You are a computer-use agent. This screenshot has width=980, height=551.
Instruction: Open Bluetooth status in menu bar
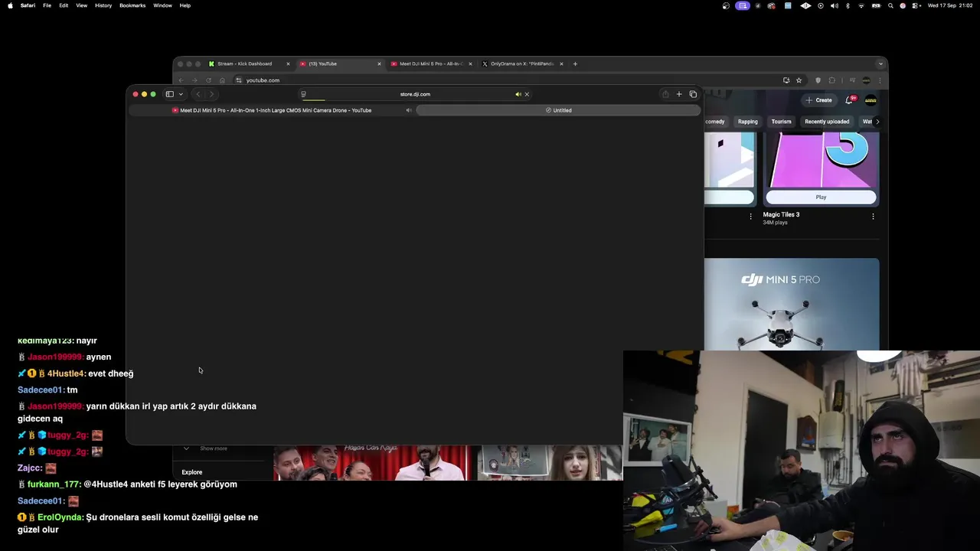click(848, 5)
